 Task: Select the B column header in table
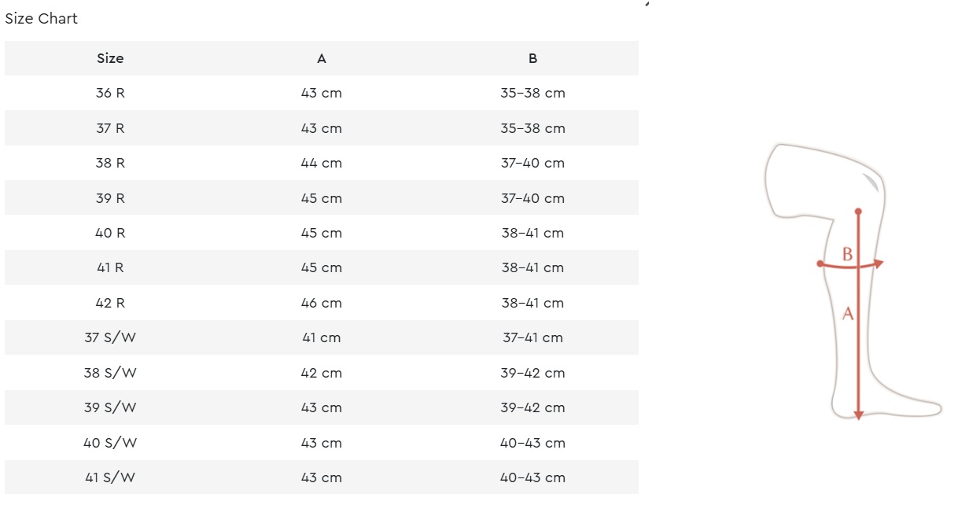(x=533, y=58)
